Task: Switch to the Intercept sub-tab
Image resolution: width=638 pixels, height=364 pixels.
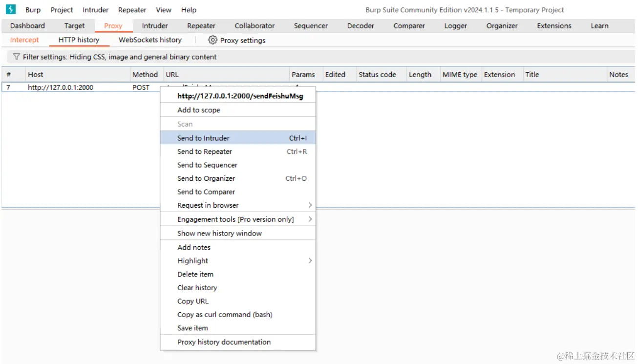Action: click(24, 40)
